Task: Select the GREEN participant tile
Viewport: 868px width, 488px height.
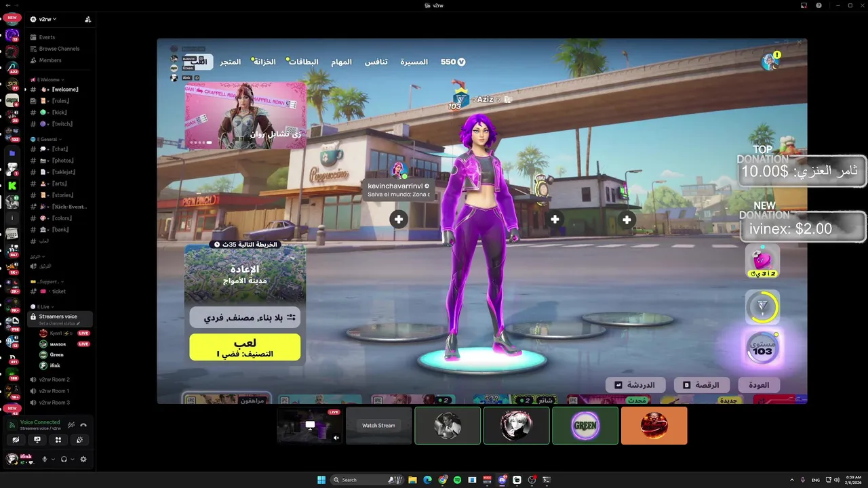Action: (x=585, y=426)
